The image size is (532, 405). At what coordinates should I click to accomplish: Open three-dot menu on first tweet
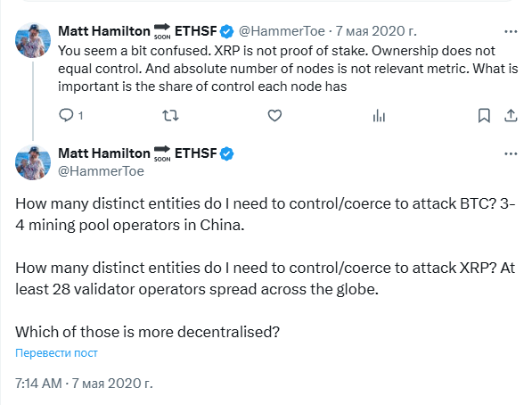coord(511,31)
